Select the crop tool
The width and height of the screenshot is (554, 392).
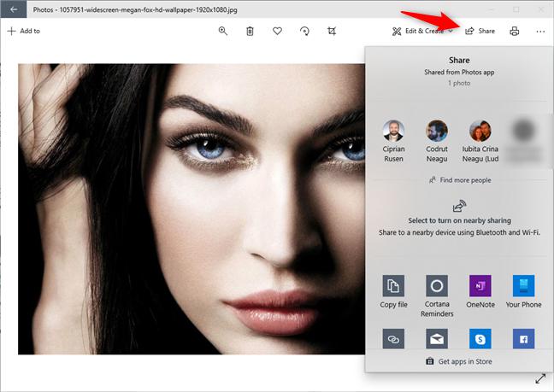pyautogui.click(x=332, y=31)
